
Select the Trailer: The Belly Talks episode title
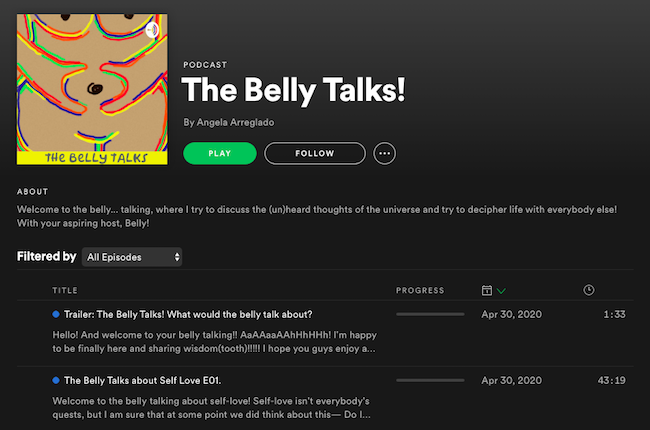click(188, 315)
